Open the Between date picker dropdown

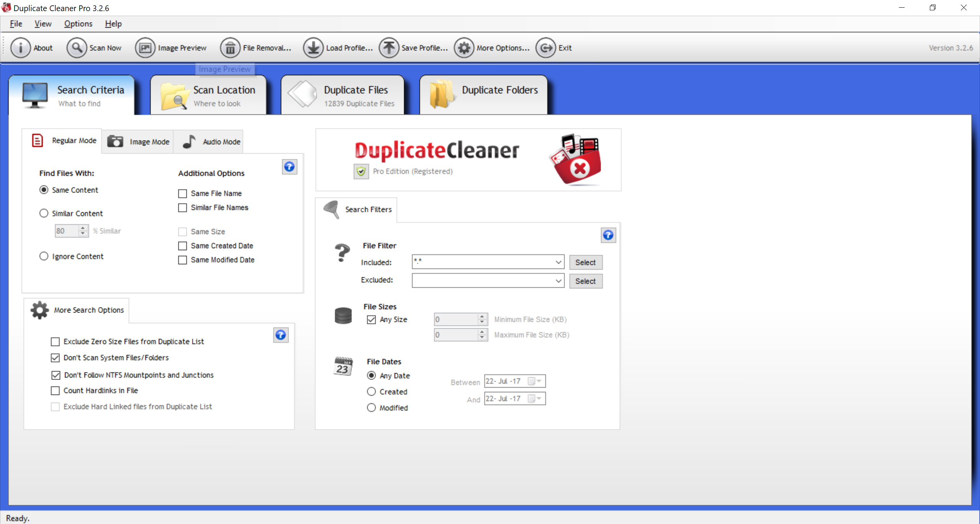[x=539, y=381]
